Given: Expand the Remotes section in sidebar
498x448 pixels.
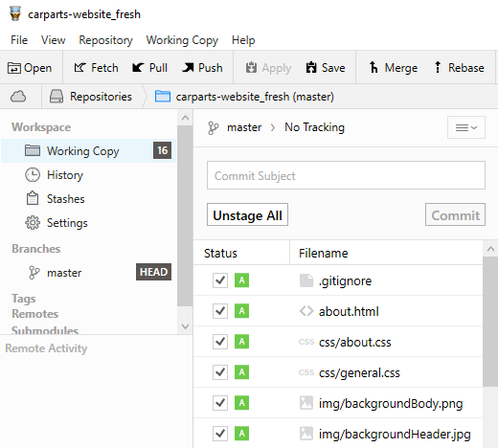Looking at the screenshot, I should click(x=35, y=314).
